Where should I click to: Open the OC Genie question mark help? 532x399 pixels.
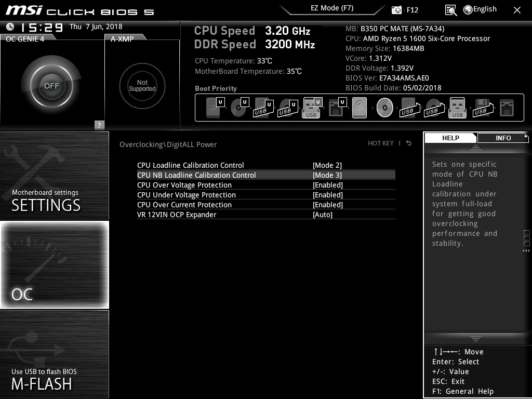pyautogui.click(x=99, y=125)
